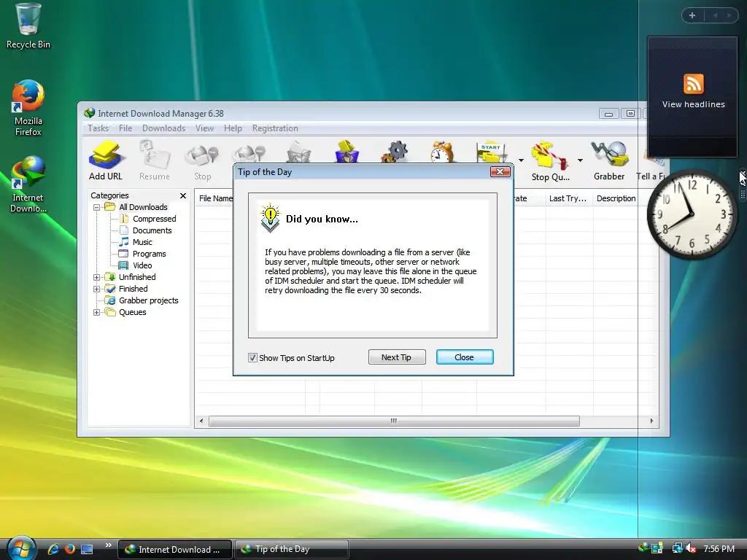Expand the Queues category node

[97, 313]
